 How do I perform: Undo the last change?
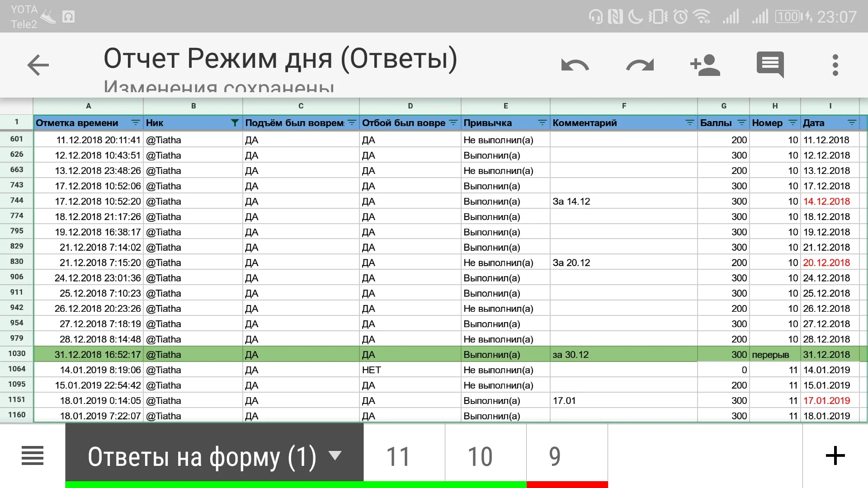pyautogui.click(x=575, y=65)
